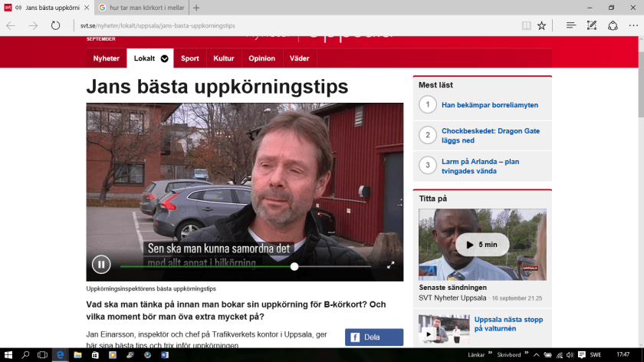
Task: Click the 17:47 taskbar clock
Action: click(x=623, y=354)
